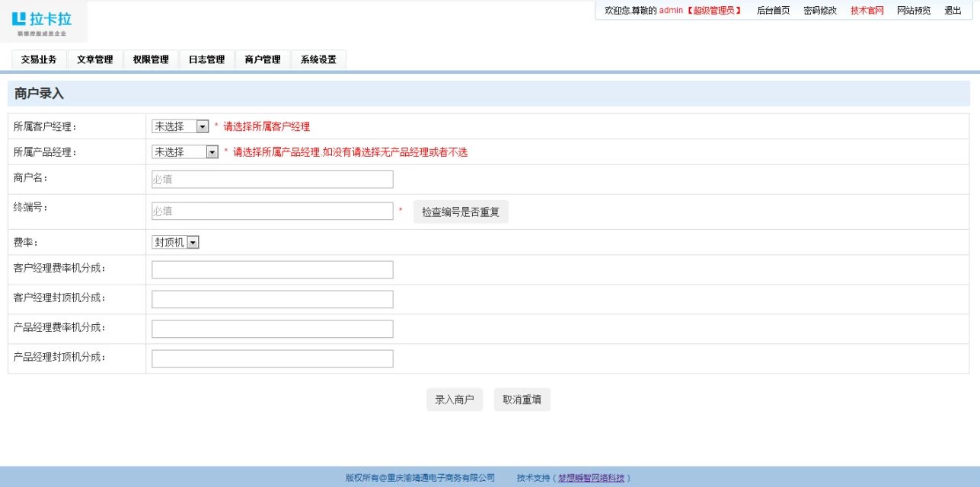The height and width of the screenshot is (487, 980).
Task: Open 后台首页 link in header
Action: coord(773,11)
